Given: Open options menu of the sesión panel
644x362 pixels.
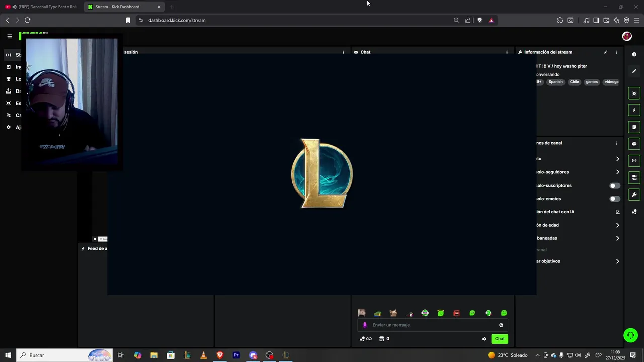Looking at the screenshot, I should pos(343,52).
